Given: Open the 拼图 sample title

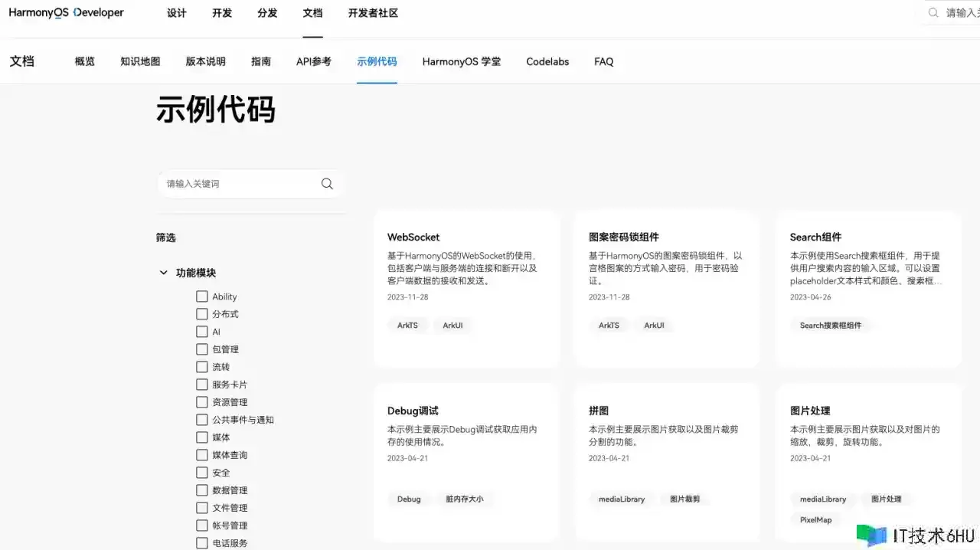Looking at the screenshot, I should (599, 411).
